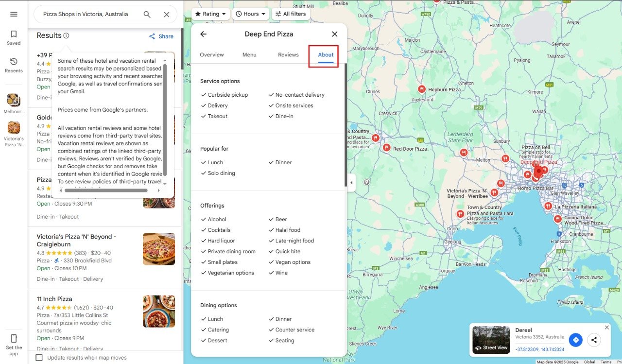
Task: Click the Deep End Pizza map label
Action: 538,162
